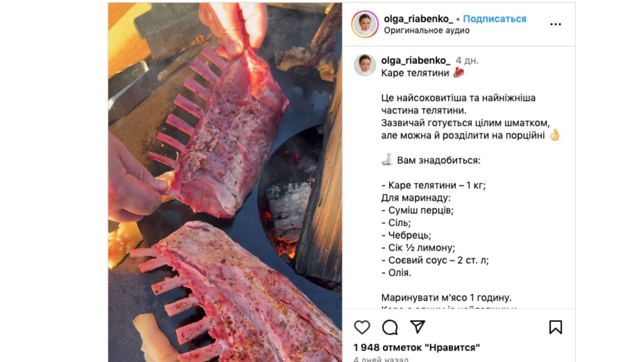
Task: Share post via paper plane icon
Action: tap(417, 327)
